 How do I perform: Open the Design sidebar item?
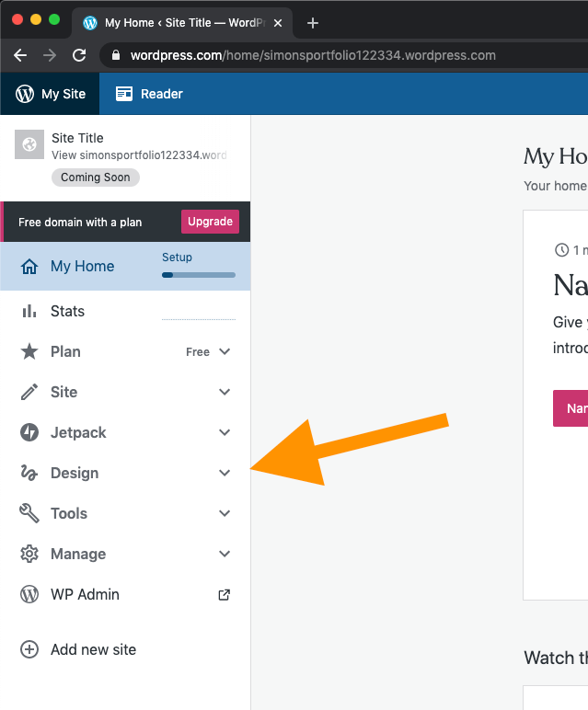(125, 473)
